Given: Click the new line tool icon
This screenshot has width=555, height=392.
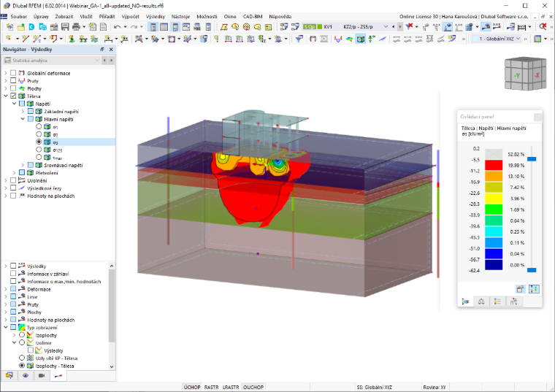Looking at the screenshot, I should [x=25, y=39].
